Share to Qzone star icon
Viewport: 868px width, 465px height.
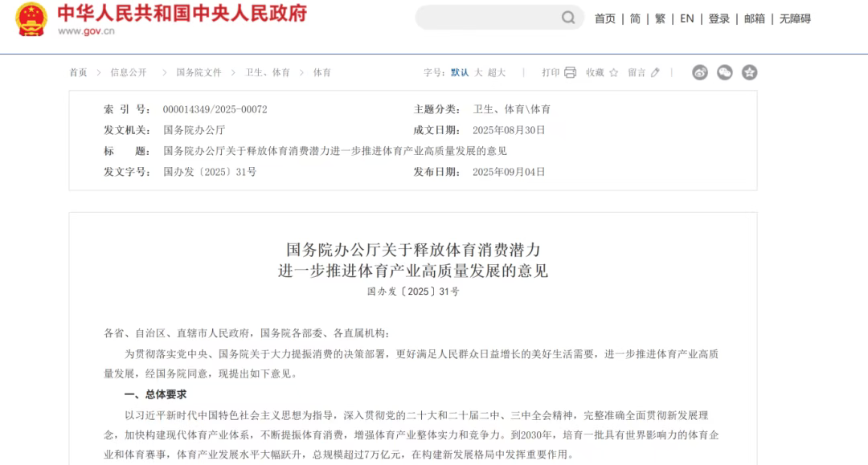[x=749, y=72]
